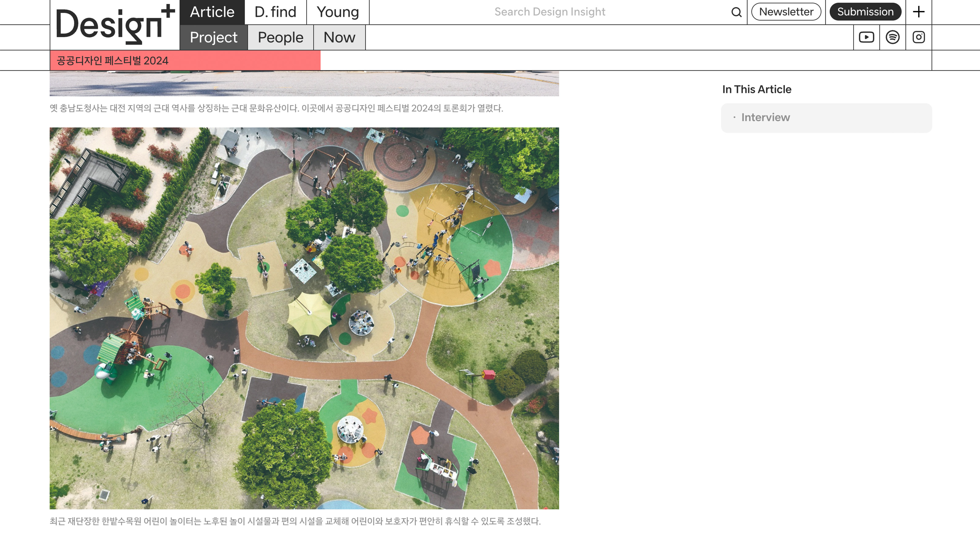Switch to the D. find tab

(275, 12)
